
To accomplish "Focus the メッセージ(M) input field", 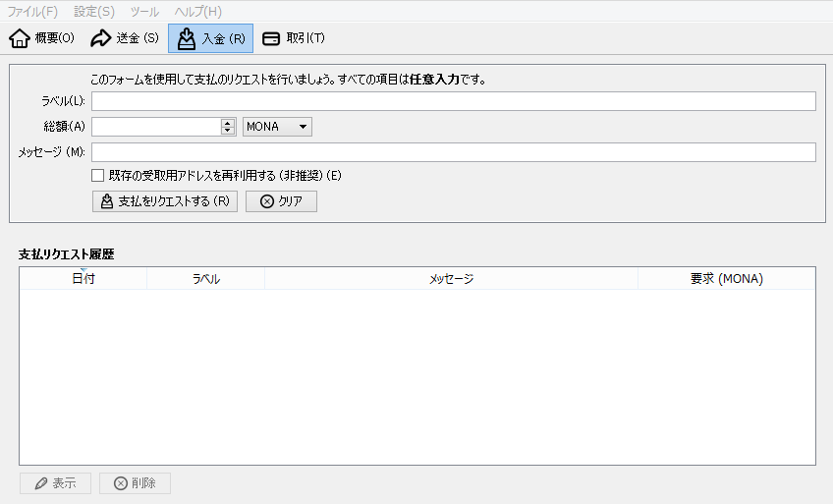I will coord(454,152).
